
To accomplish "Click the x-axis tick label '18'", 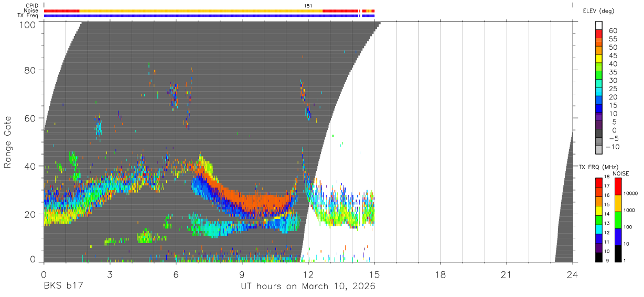I will [440, 274].
